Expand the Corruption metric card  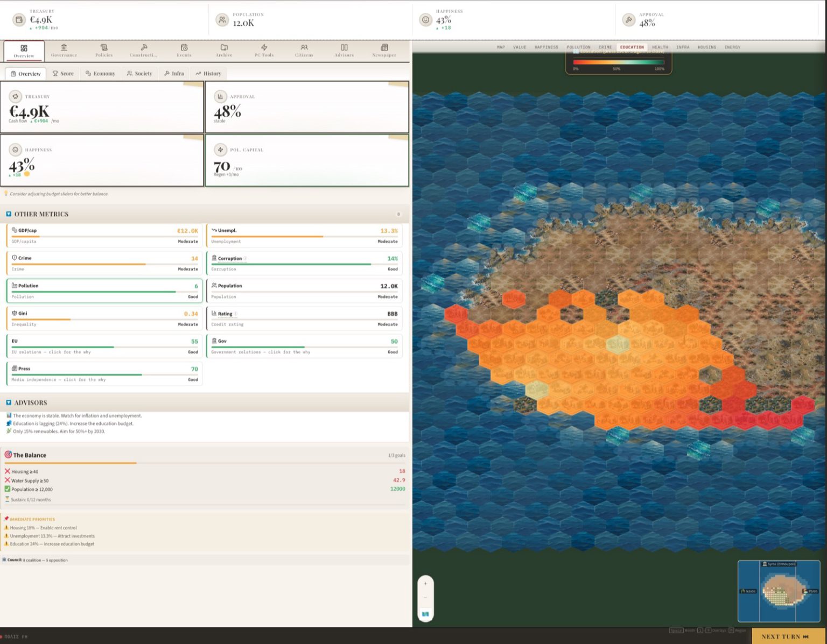point(305,264)
